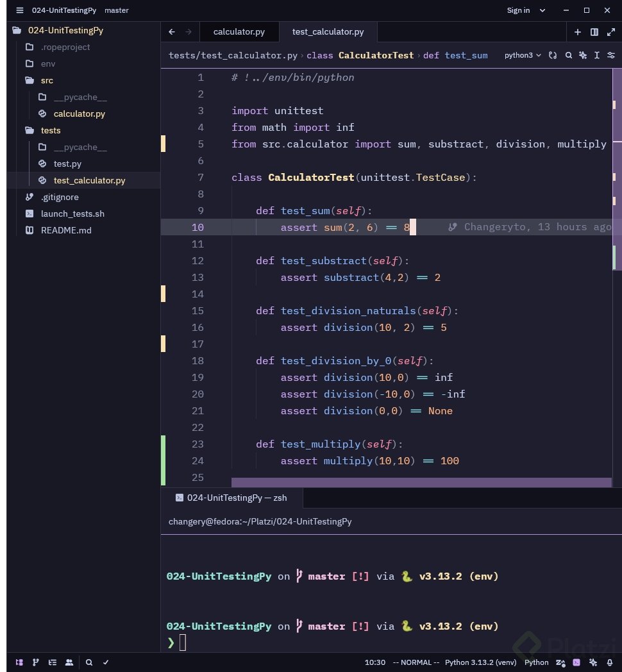The height and width of the screenshot is (672, 622).
Task: Navigate forward with the right arrow
Action: (189, 31)
